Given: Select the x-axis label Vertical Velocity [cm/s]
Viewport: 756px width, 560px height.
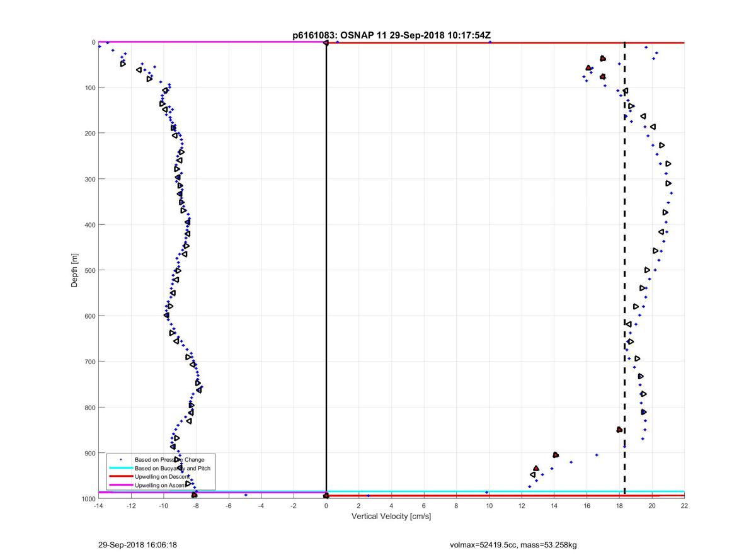Looking at the screenshot, I should (x=391, y=516).
